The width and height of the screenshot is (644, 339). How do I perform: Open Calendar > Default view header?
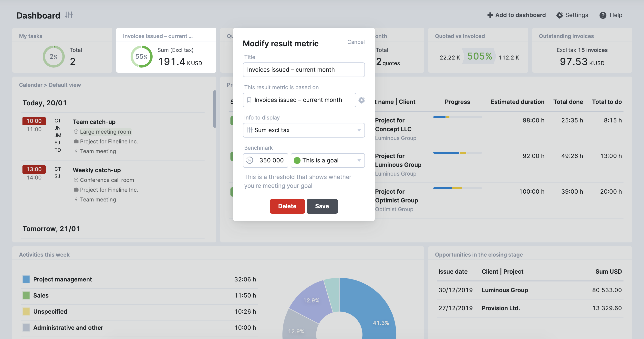[50, 85]
